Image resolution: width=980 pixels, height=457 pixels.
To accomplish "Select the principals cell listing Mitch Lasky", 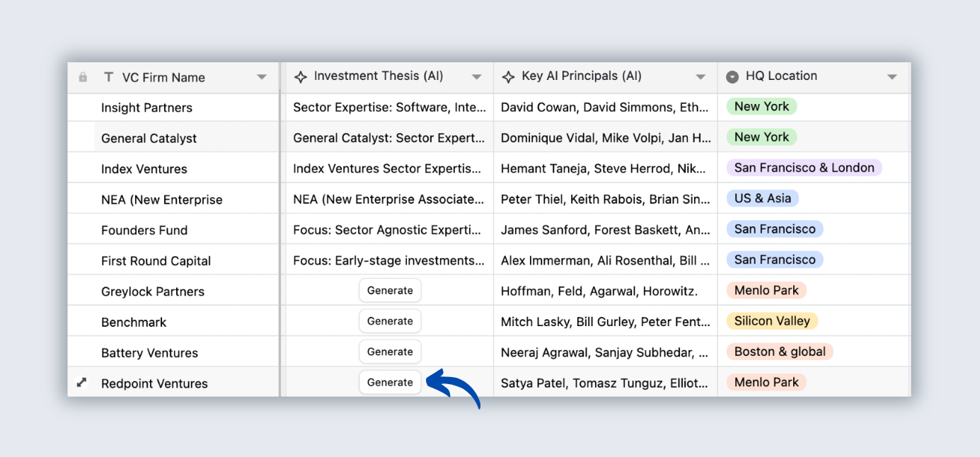I will coord(606,322).
